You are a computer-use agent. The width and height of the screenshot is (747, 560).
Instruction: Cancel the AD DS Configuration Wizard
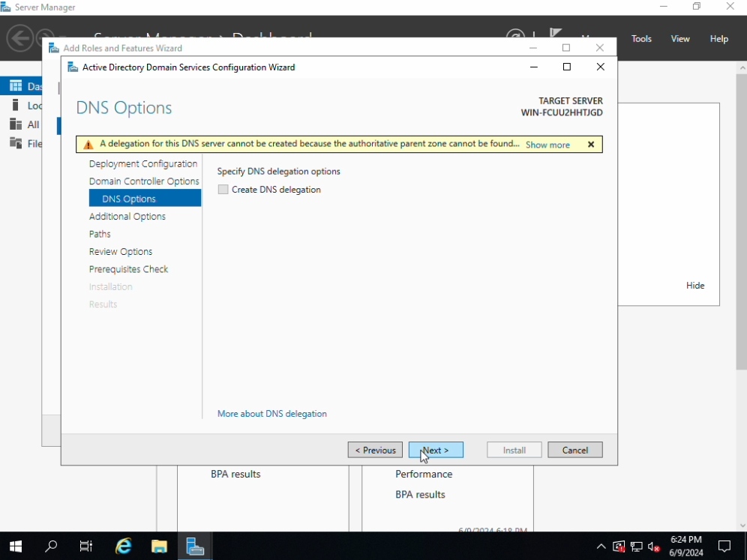click(575, 450)
